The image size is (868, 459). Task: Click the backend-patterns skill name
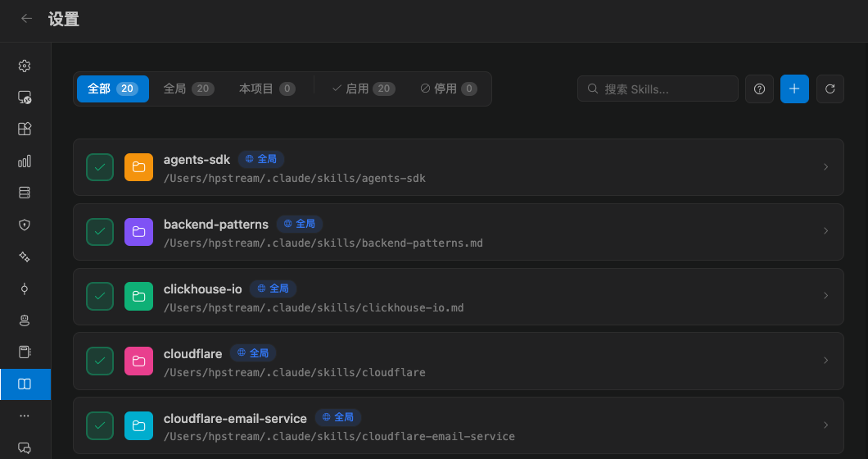click(216, 225)
